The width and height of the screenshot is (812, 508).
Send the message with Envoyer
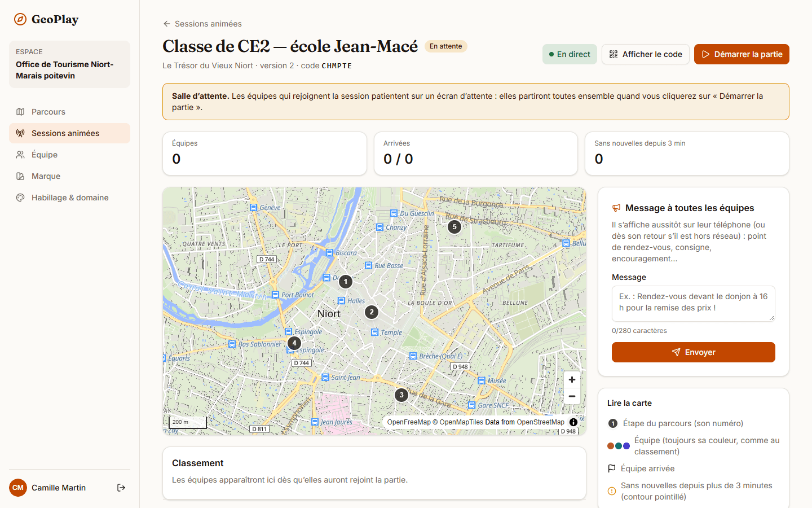694,352
